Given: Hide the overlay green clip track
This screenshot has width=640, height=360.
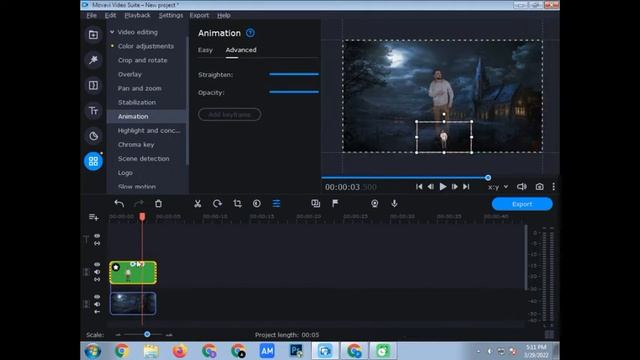Looking at the screenshot, I should (97, 264).
